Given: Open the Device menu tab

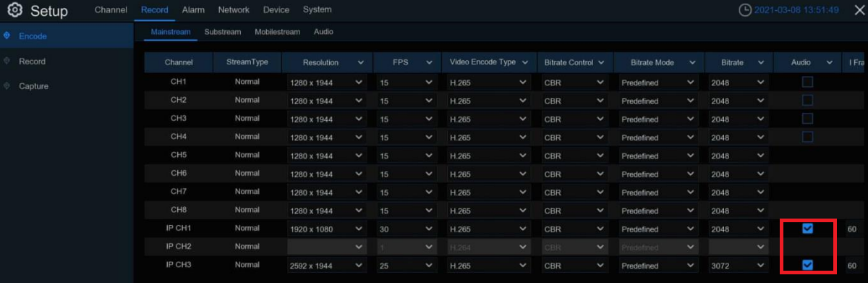Looking at the screenshot, I should coord(276,10).
